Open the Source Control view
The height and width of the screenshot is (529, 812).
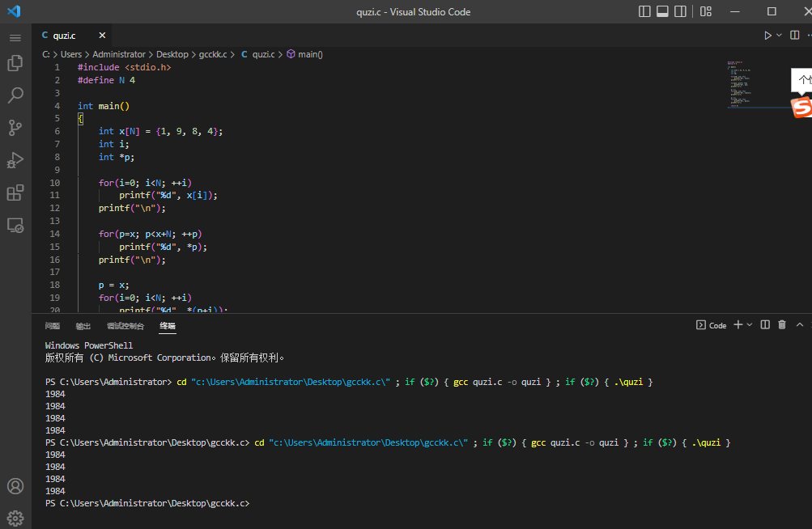click(15, 128)
